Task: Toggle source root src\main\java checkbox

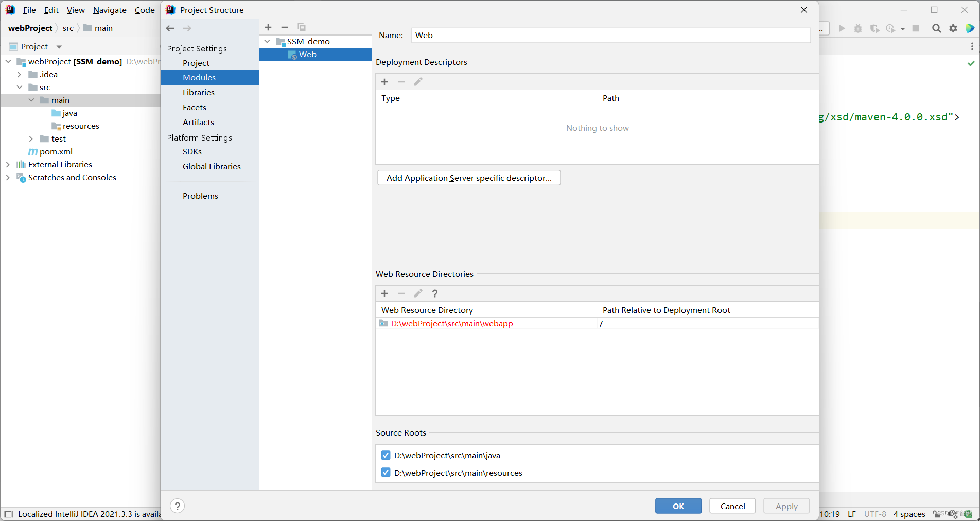Action: coord(386,455)
